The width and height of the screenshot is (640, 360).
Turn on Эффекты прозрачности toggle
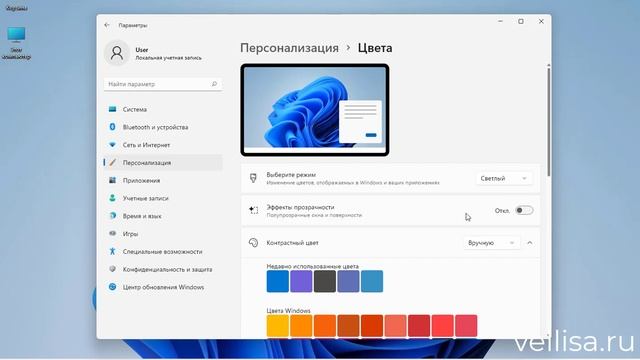point(524,211)
